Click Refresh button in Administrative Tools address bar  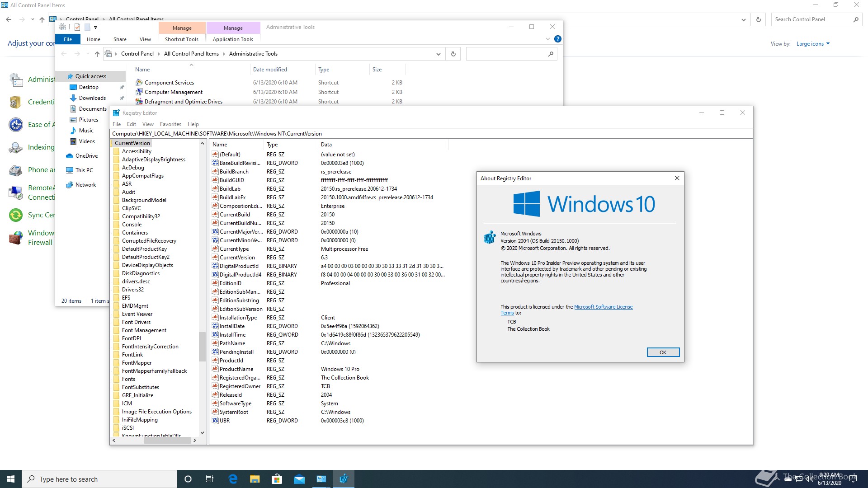(453, 54)
